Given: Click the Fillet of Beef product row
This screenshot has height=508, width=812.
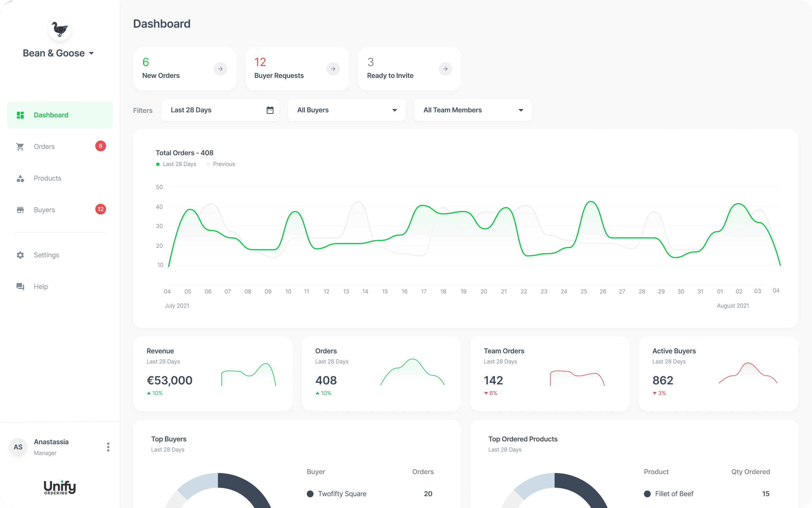Looking at the screenshot, I should coord(707,494).
